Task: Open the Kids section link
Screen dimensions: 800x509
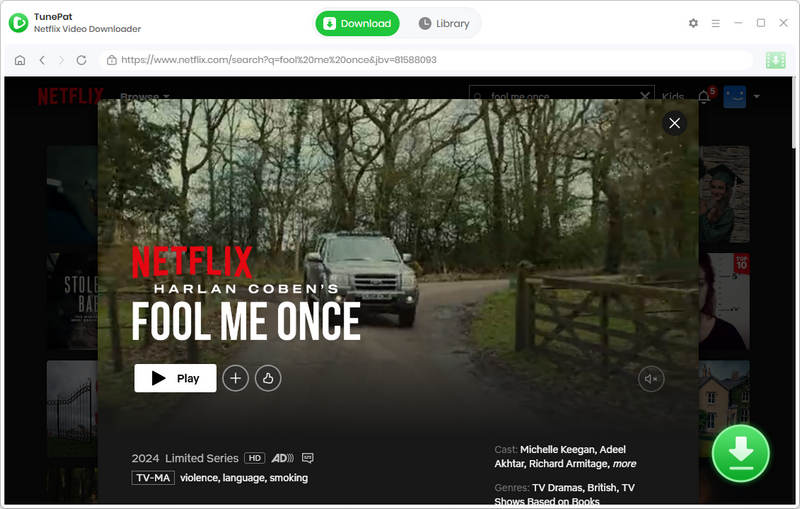Action: [x=672, y=96]
